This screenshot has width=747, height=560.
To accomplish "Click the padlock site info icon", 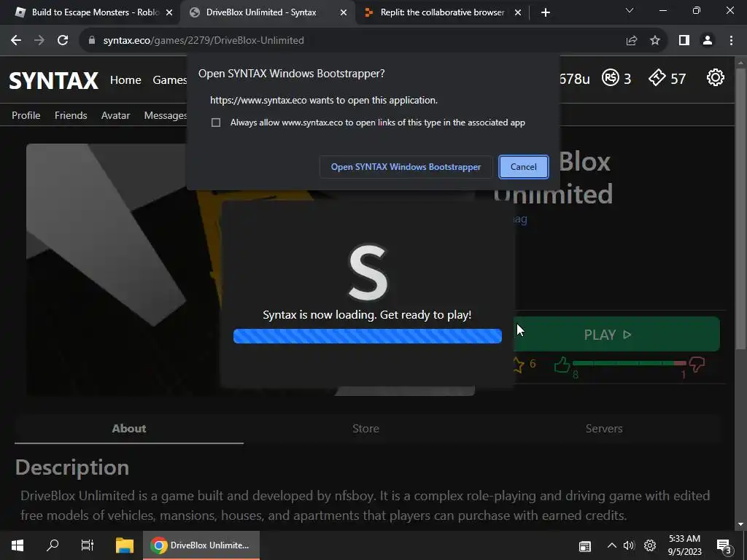I will coord(92,41).
